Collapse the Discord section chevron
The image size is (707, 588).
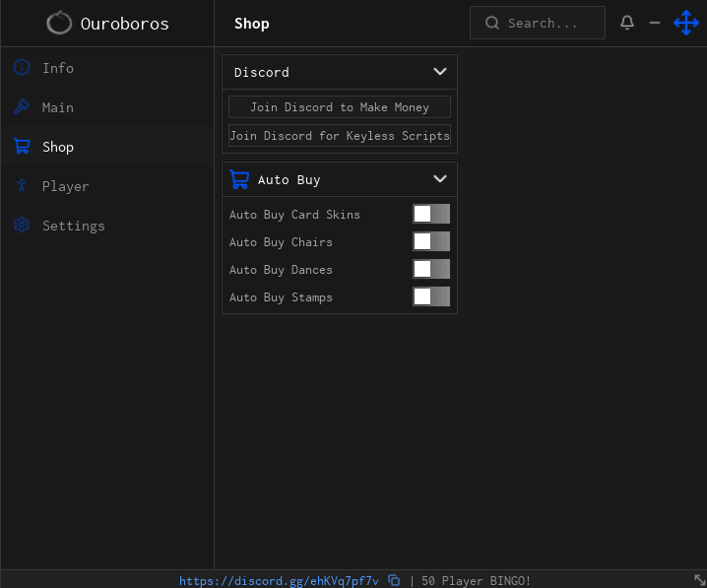(x=439, y=72)
